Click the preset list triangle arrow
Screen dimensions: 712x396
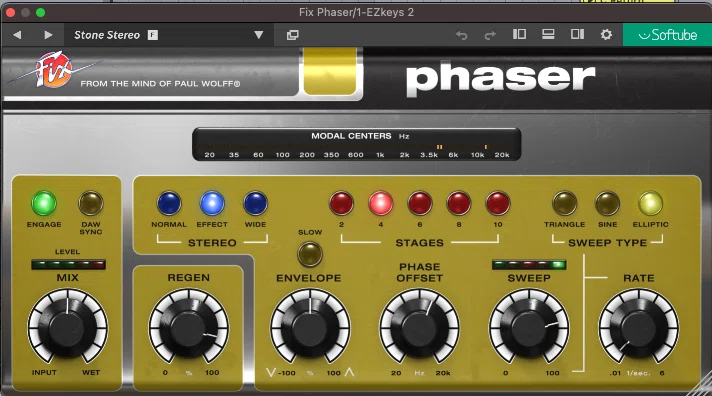point(258,35)
